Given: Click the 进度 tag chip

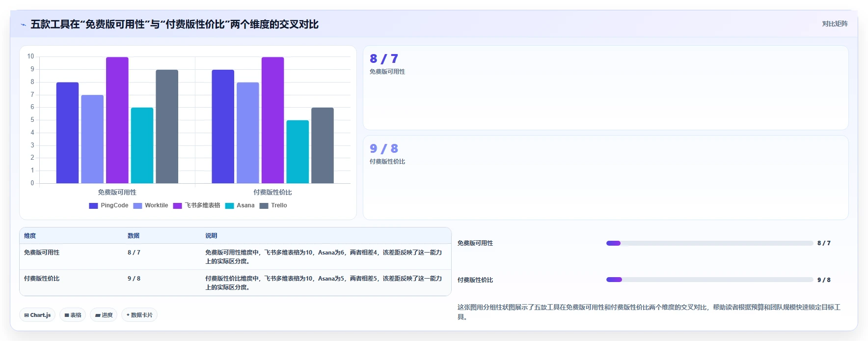Looking at the screenshot, I should coord(104,315).
